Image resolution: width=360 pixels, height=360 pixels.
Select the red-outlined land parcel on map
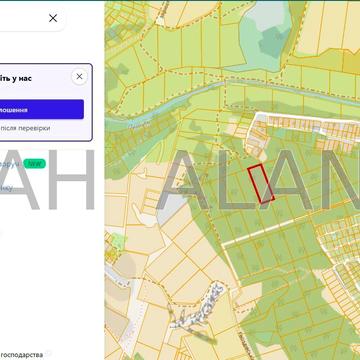pos(261,183)
